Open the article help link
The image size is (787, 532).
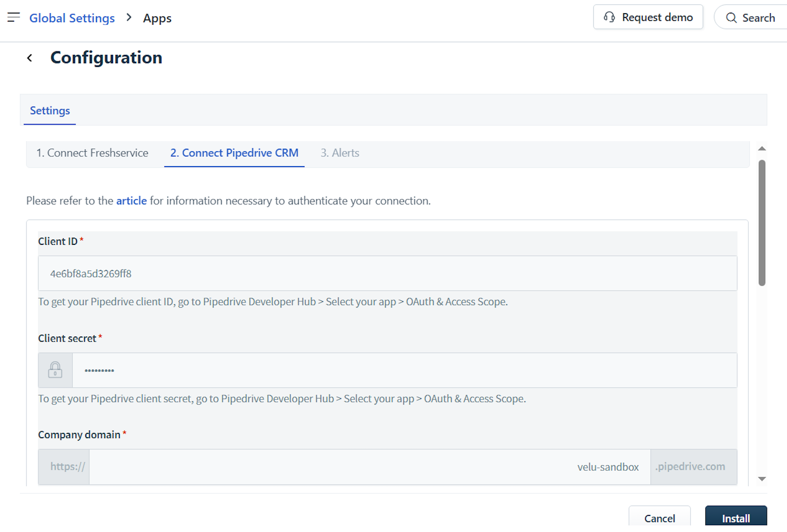pyautogui.click(x=131, y=201)
